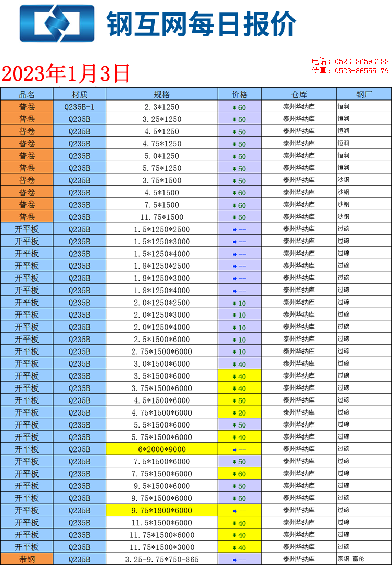
Task: Click the 钢互网每日报价 title text
Action: click(201, 24)
